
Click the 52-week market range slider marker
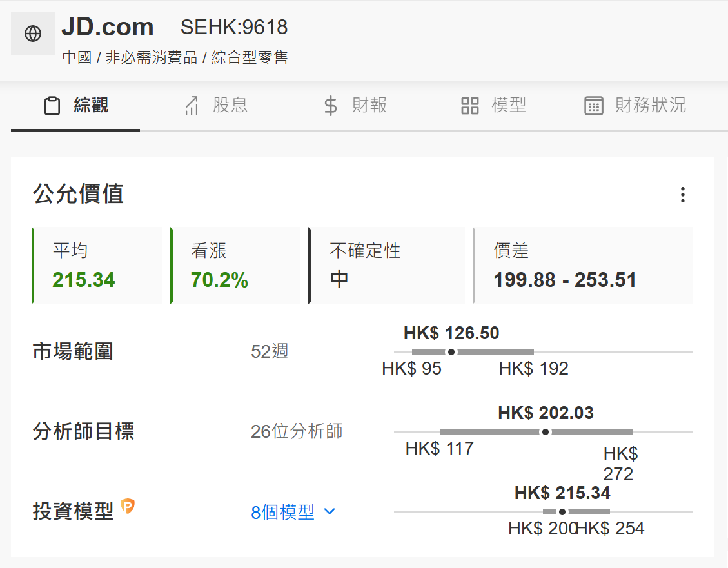[451, 352]
